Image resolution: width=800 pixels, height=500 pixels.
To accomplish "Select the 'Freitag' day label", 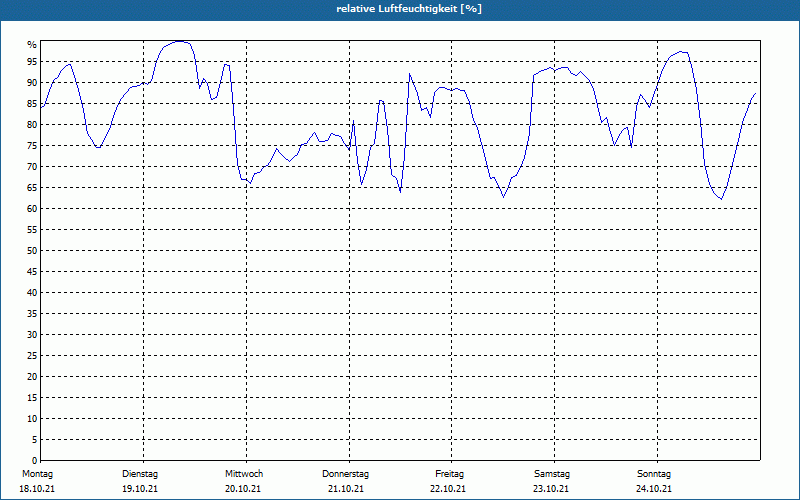I will [449, 474].
